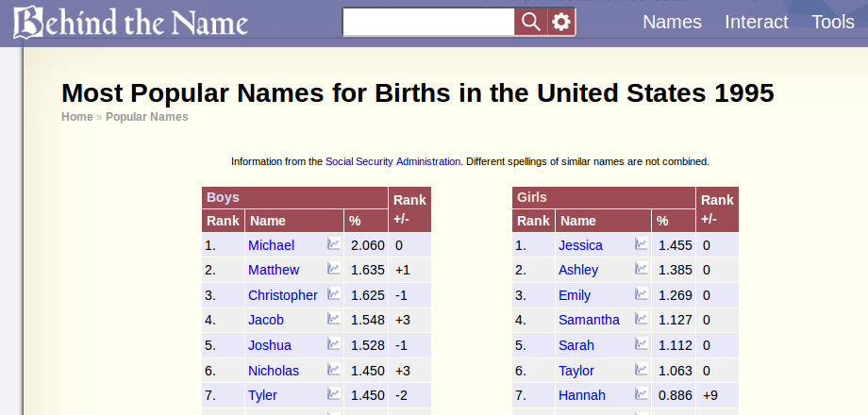Image resolution: width=868 pixels, height=415 pixels.
Task: Focus the site search input field
Action: 429,22
